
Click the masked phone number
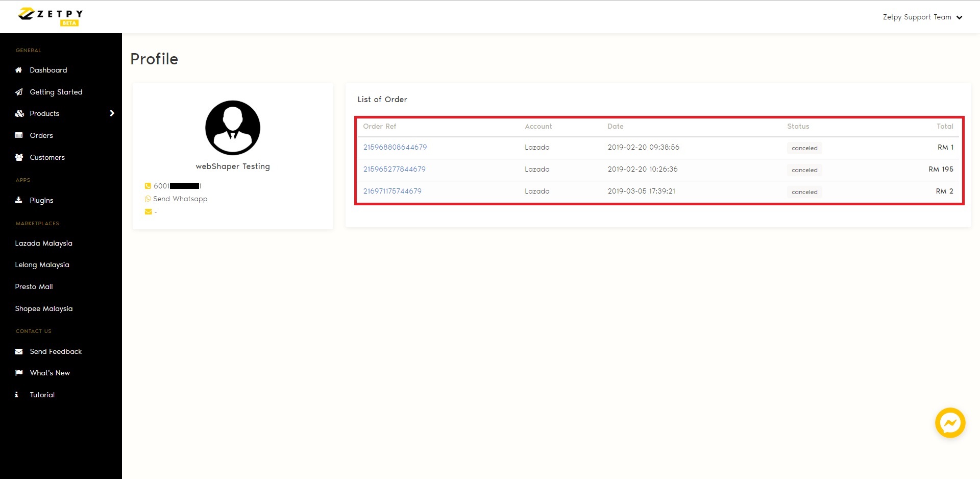[x=178, y=186]
